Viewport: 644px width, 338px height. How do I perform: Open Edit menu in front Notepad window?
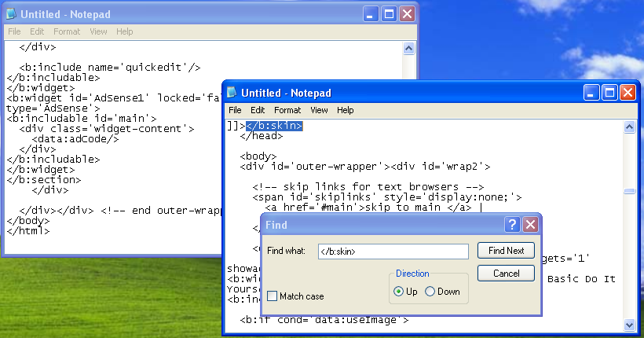(x=258, y=110)
